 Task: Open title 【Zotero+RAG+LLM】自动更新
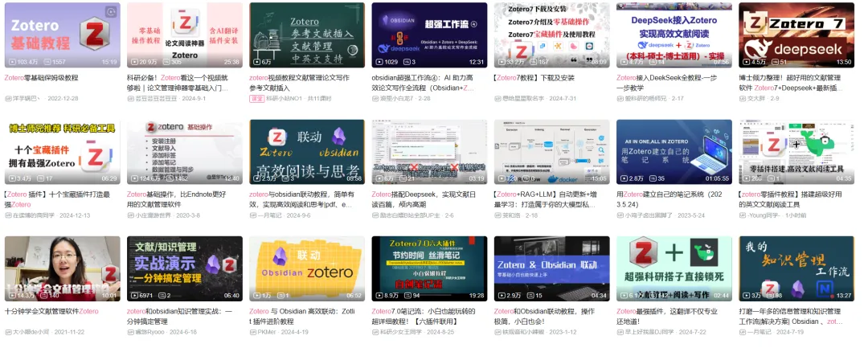click(x=547, y=199)
